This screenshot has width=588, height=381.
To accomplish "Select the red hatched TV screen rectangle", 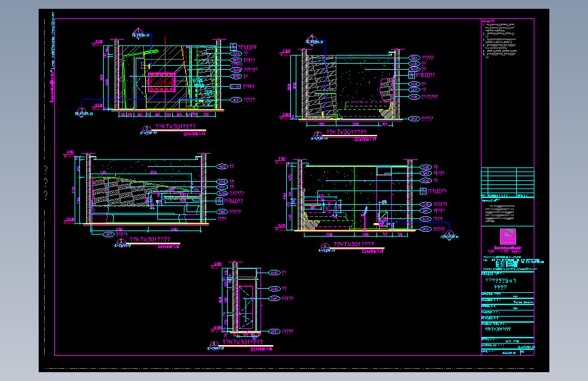I will (161, 82).
